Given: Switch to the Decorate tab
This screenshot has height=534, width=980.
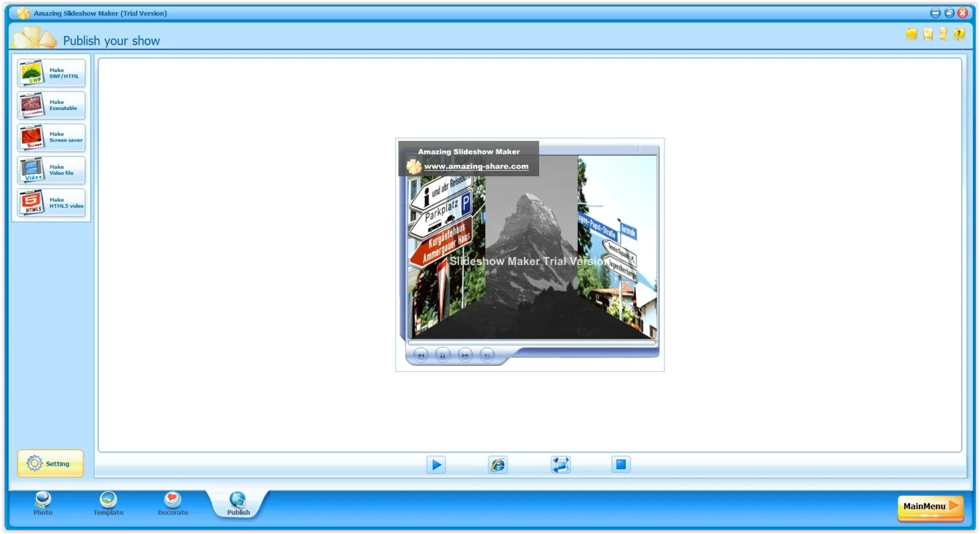Looking at the screenshot, I should click(x=173, y=504).
